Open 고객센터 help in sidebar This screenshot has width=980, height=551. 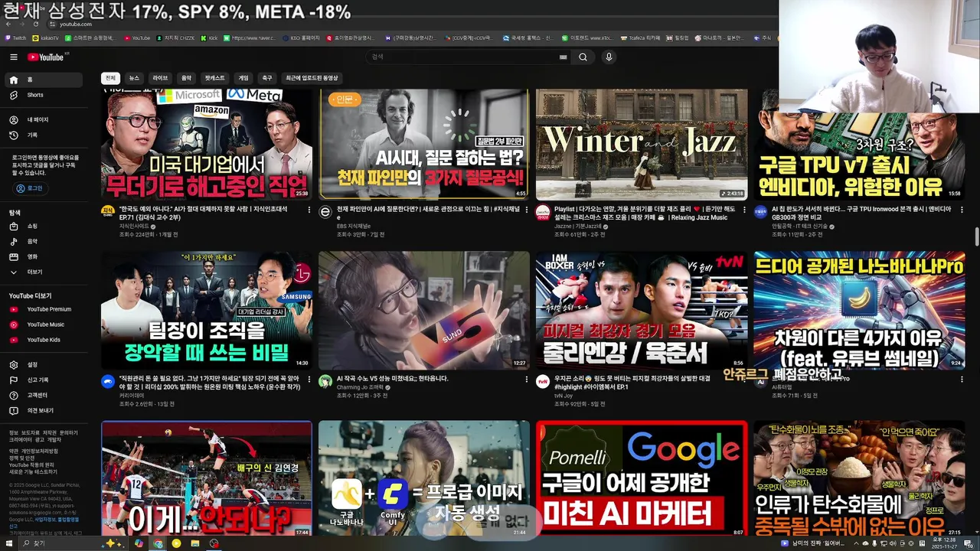pos(44,396)
